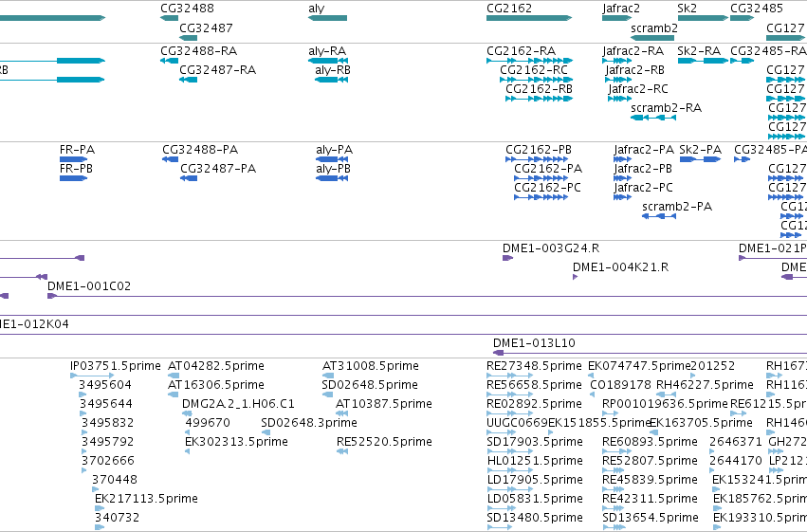Screen dimensions: 807x532
Task: Click the Jafrac2 gene feature
Action: pos(616,18)
